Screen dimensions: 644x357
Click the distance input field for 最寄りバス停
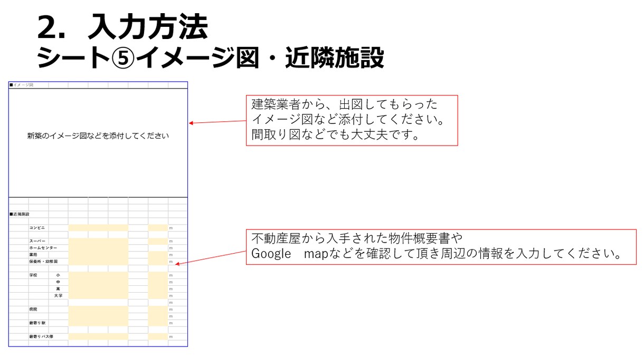[x=158, y=336]
